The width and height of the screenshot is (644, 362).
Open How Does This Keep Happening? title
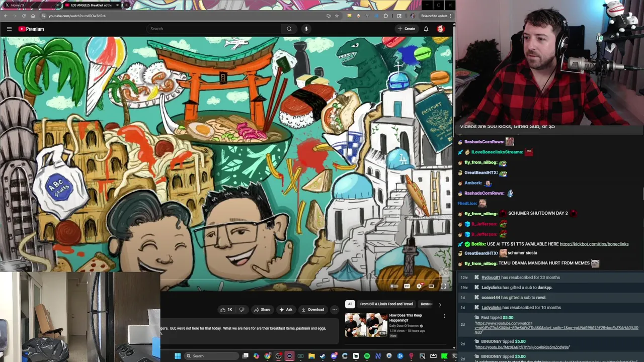click(406, 318)
